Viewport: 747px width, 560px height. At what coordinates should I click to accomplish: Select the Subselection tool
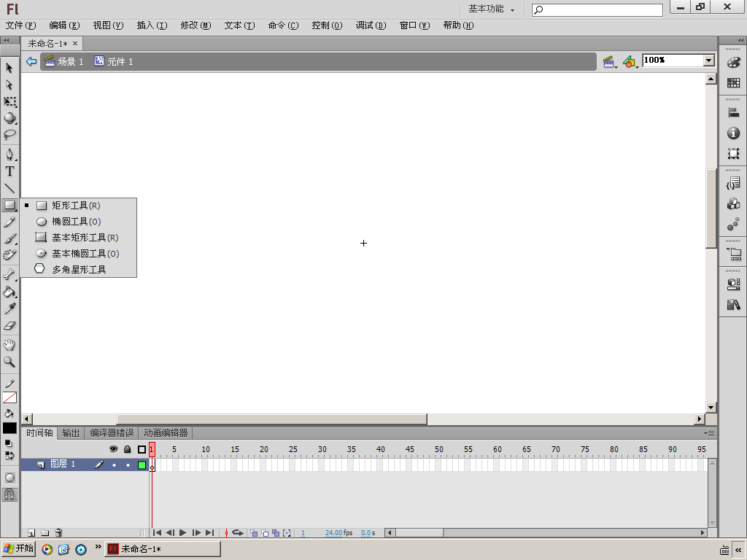pyautogui.click(x=9, y=85)
